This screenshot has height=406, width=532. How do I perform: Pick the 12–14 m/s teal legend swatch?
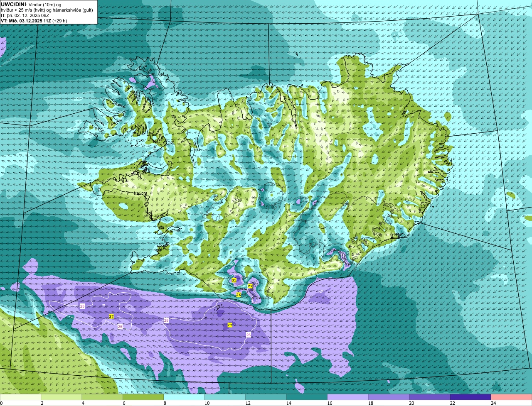(x=266, y=397)
